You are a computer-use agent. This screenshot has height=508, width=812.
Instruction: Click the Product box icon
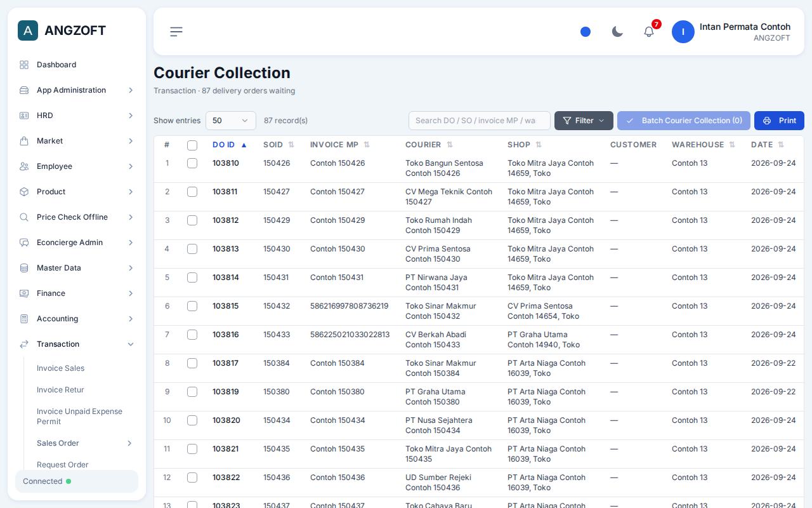(24, 192)
